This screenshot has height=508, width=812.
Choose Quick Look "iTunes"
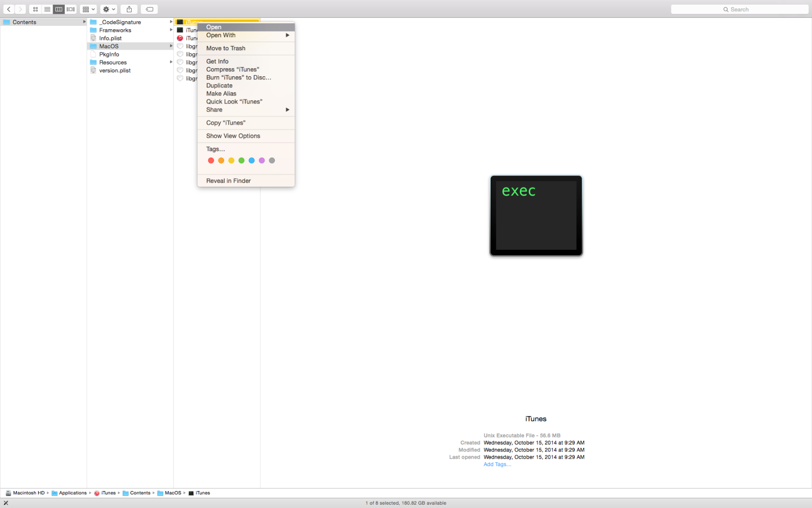click(x=246, y=101)
